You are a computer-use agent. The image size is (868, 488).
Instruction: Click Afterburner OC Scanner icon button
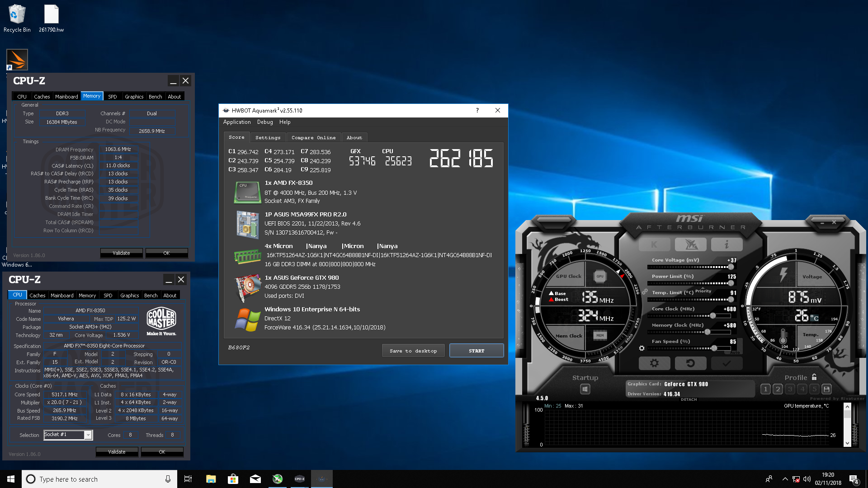coord(690,244)
